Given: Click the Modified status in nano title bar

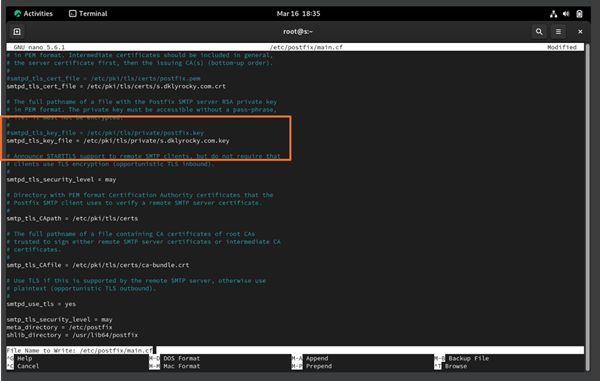Looking at the screenshot, I should (561, 47).
